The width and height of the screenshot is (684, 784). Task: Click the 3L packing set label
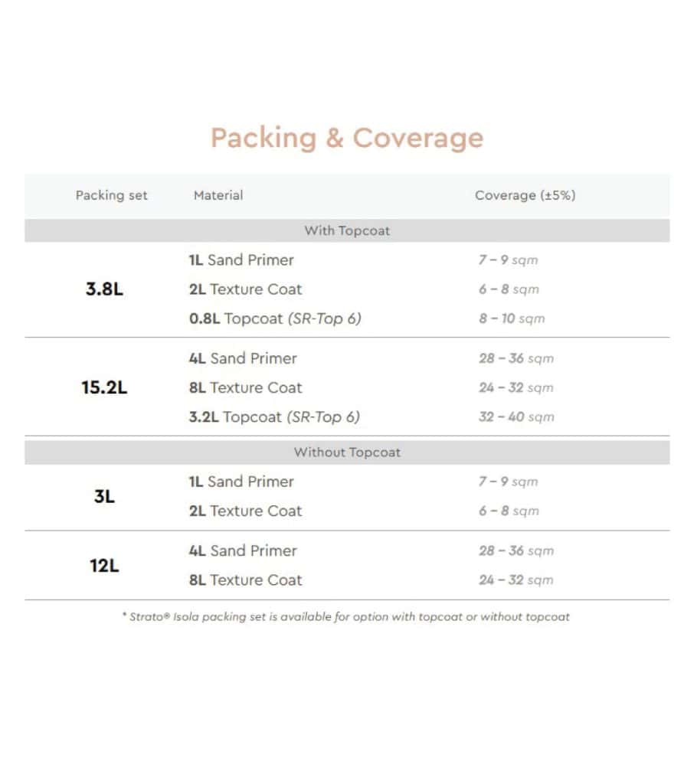104,496
